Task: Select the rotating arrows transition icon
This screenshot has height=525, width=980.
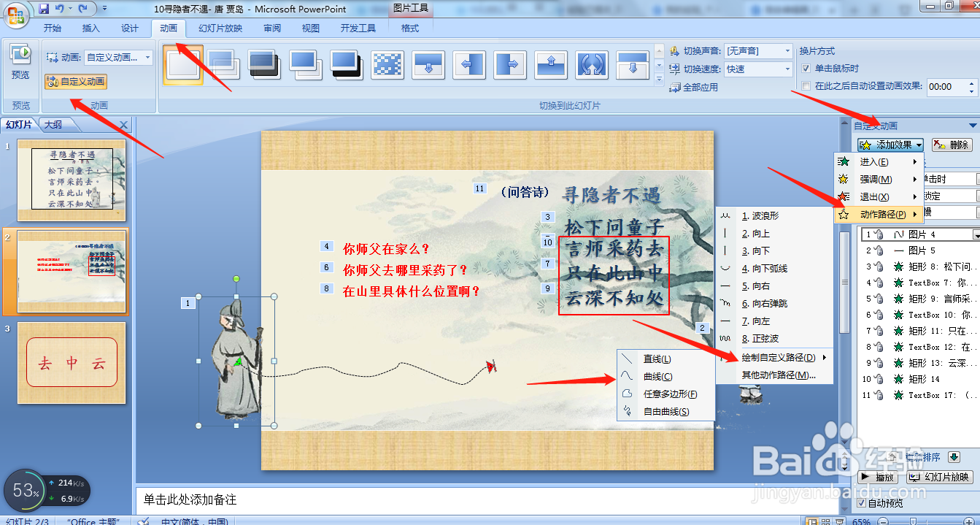Action: pos(592,65)
